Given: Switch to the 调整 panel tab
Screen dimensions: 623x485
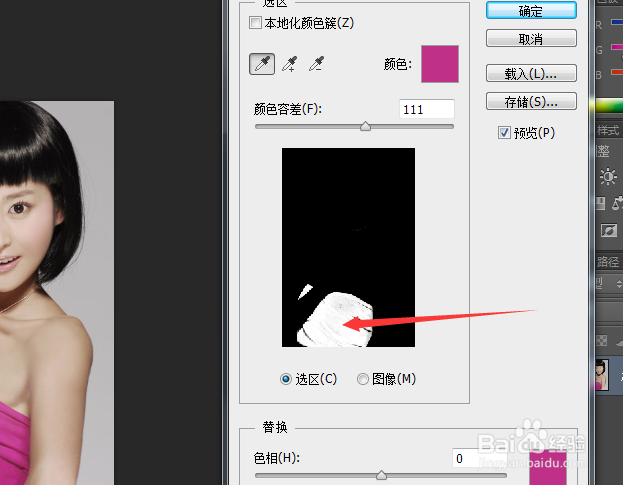Looking at the screenshot, I should 603,151.
